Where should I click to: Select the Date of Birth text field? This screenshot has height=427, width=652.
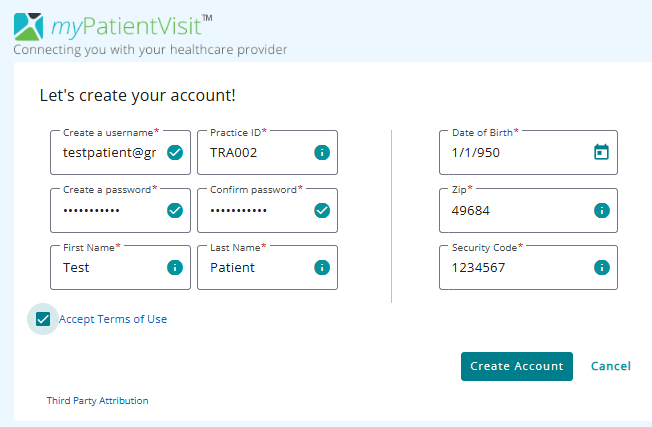point(528,153)
